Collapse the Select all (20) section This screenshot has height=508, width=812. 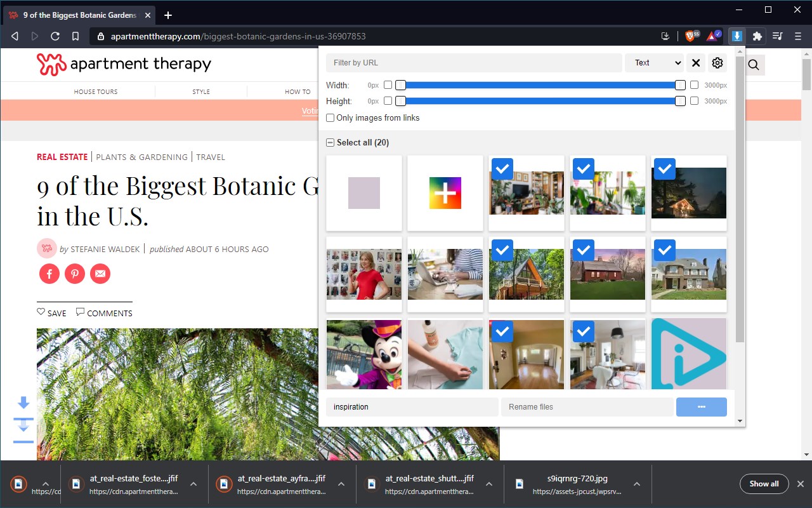tap(329, 142)
